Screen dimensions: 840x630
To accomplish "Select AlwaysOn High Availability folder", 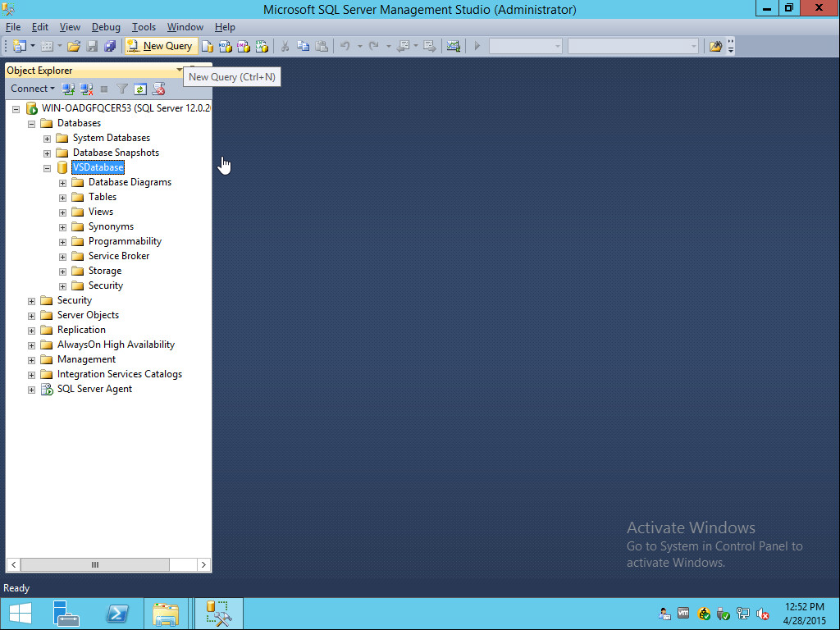I will (x=116, y=345).
